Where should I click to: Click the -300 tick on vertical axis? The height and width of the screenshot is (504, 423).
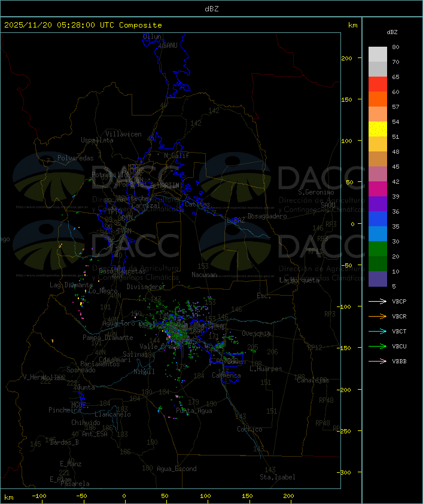click(x=343, y=472)
